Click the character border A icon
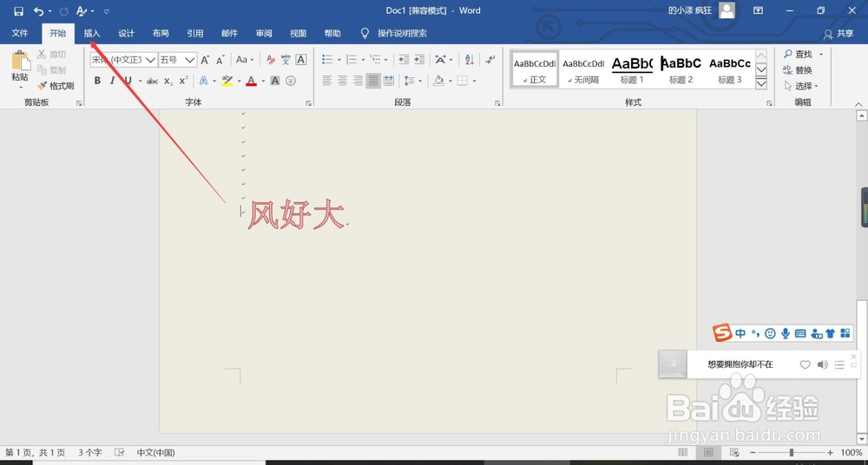The height and width of the screenshot is (465, 868). tap(300, 60)
